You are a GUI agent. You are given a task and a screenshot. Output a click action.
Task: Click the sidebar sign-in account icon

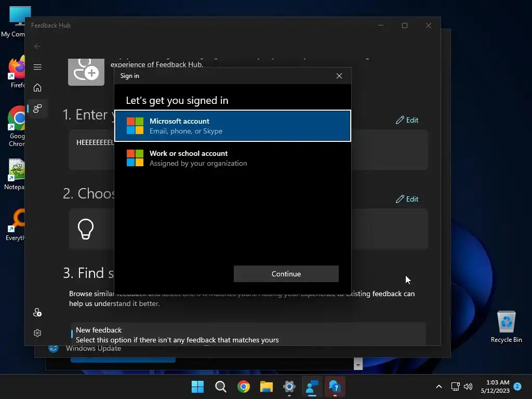click(37, 312)
